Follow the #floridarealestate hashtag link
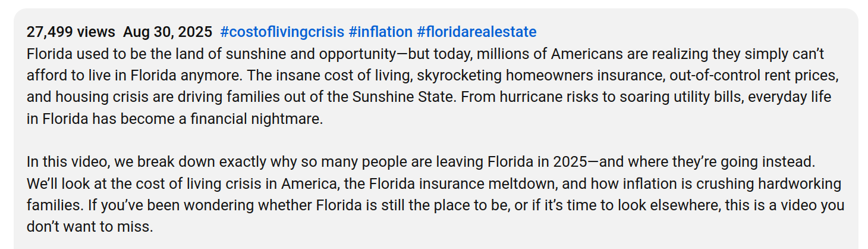868x249 pixels. pyautogui.click(x=476, y=32)
